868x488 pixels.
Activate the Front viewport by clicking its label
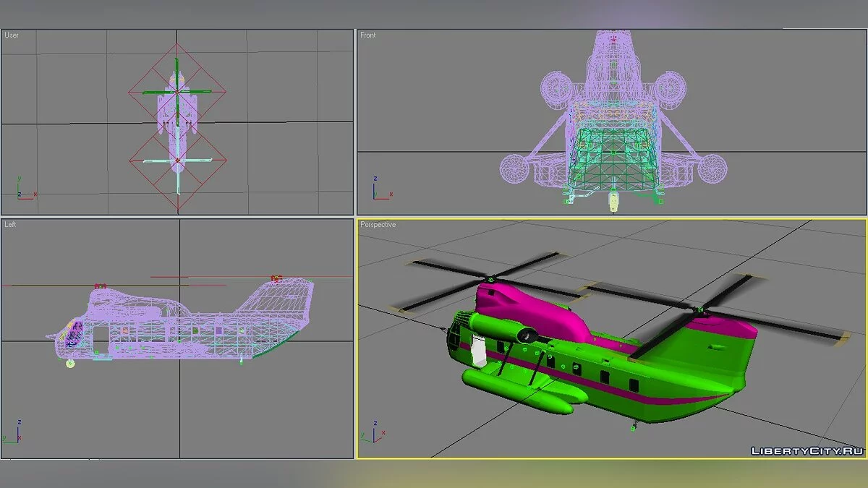[x=367, y=33]
